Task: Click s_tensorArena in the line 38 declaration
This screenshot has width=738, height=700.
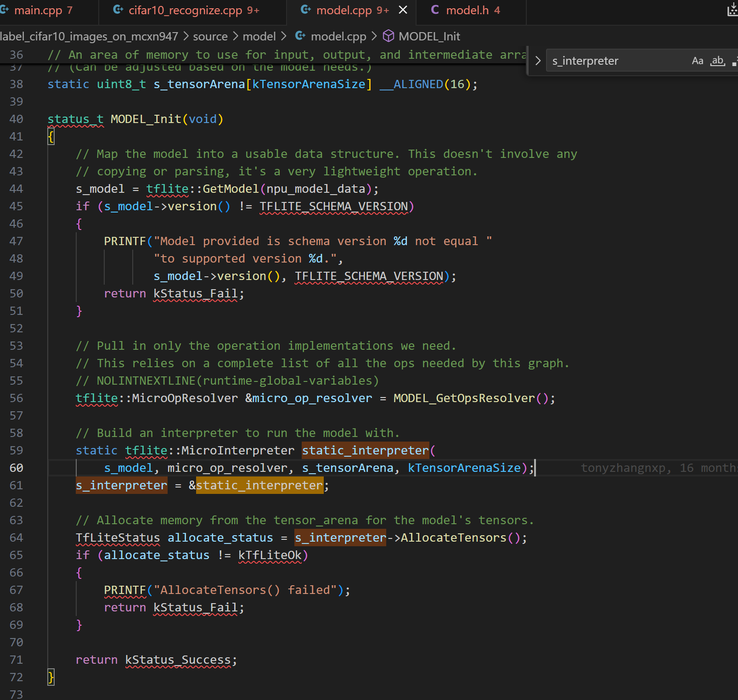Action: point(199,84)
